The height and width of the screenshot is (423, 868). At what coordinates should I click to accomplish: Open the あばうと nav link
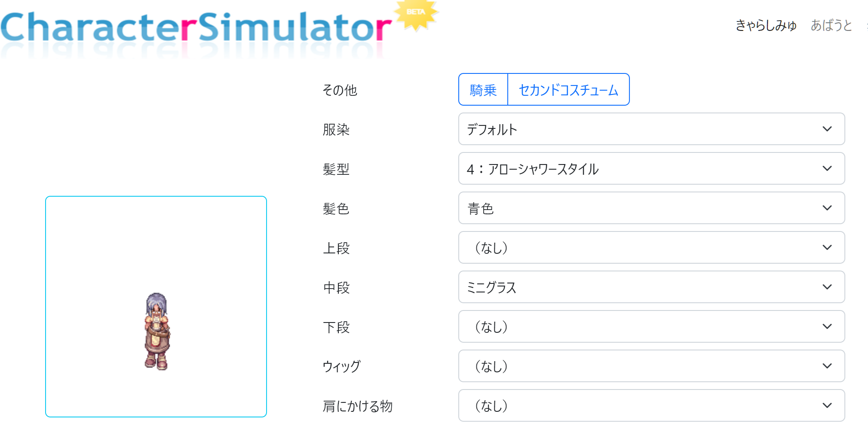coord(831,25)
